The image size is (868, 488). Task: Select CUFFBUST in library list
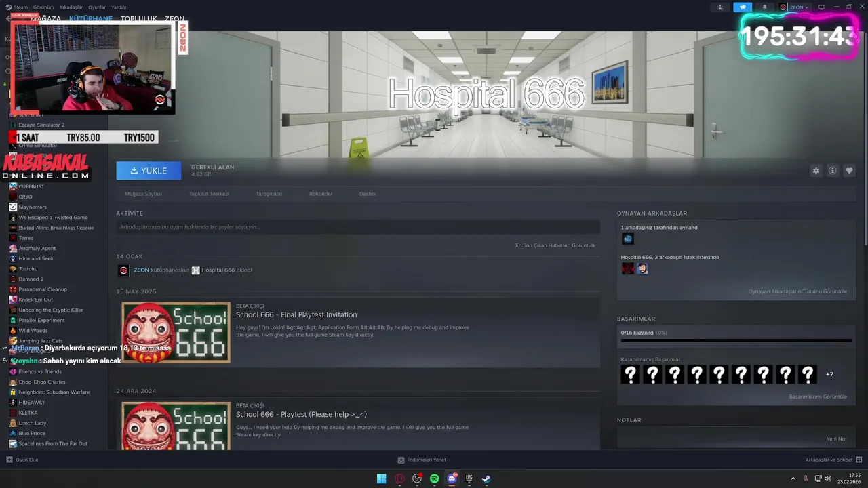31,186
